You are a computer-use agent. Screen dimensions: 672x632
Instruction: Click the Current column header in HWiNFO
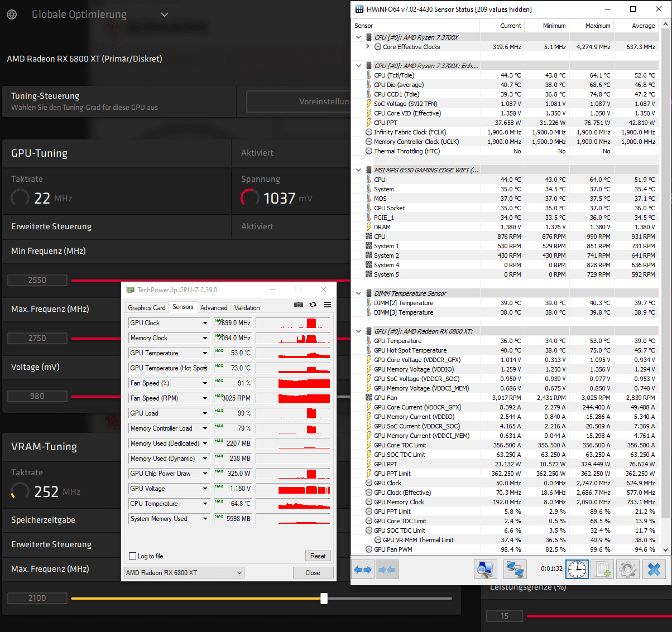tap(502, 26)
